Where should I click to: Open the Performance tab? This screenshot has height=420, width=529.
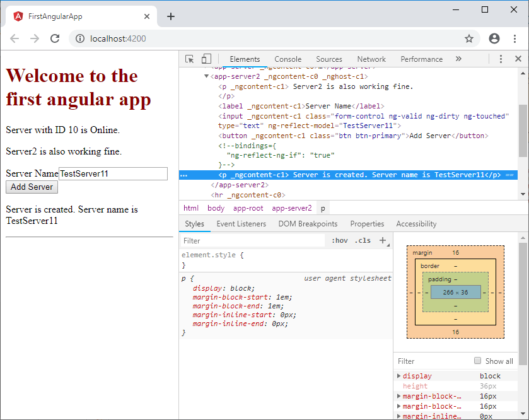421,59
